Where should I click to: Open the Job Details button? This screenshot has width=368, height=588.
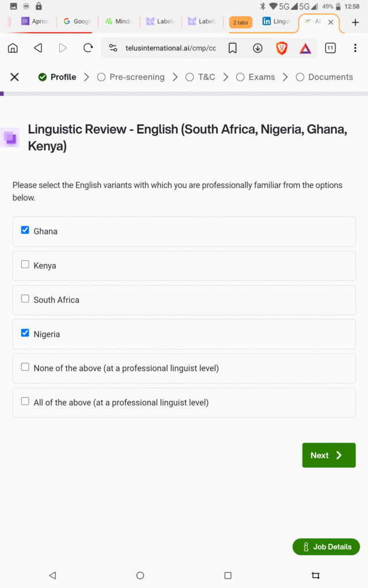tap(326, 547)
